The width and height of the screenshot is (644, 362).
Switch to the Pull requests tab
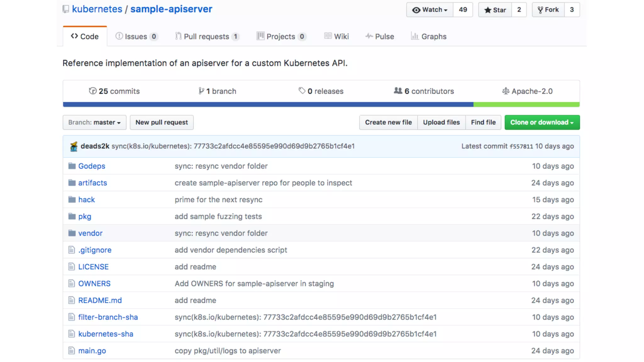[x=207, y=36]
